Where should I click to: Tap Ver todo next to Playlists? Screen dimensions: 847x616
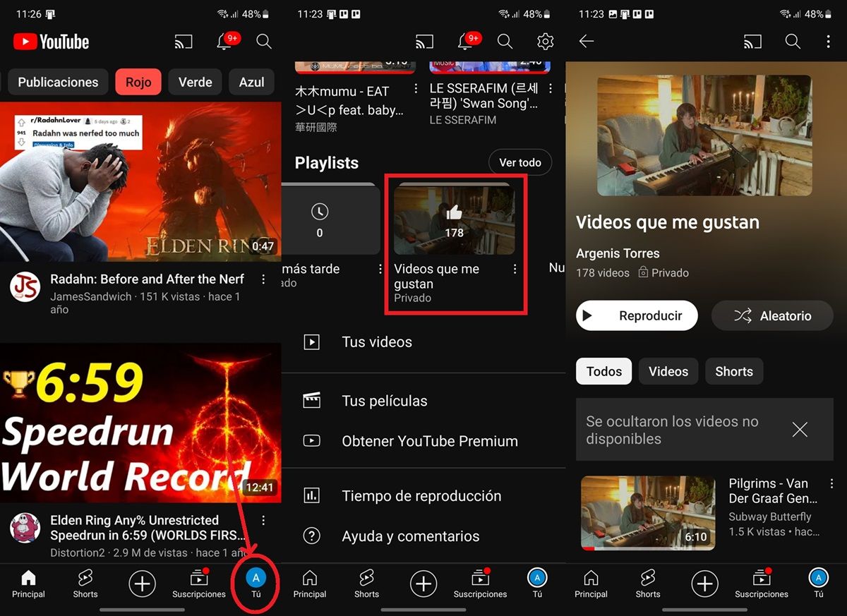[520, 162]
